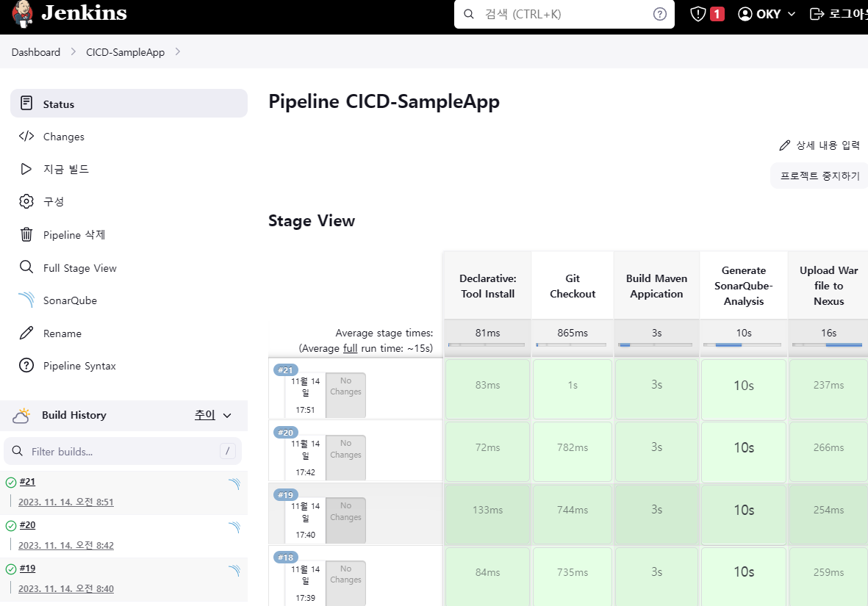Click the CICD-SampleApp breadcrumb link
Screen dimensions: 868x606
click(125, 52)
